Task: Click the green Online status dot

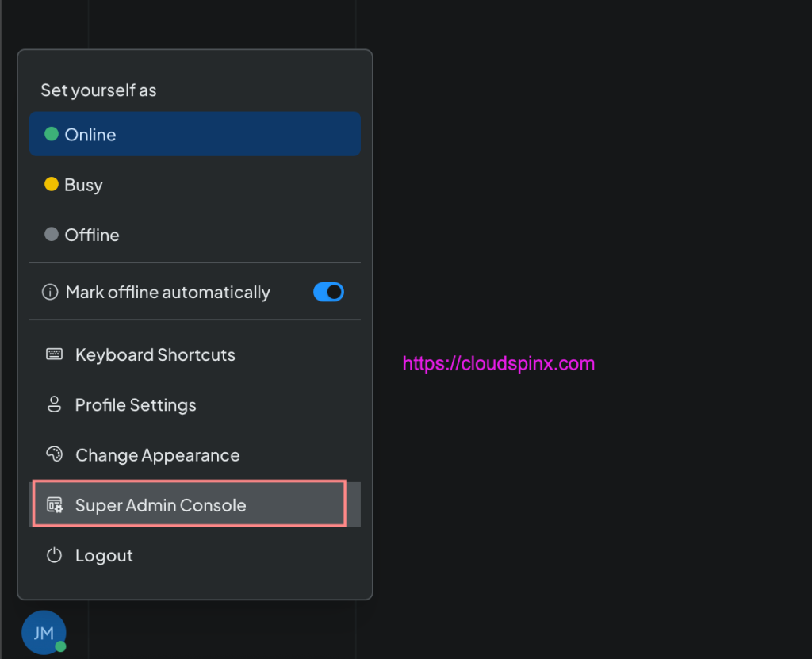Action: point(52,134)
